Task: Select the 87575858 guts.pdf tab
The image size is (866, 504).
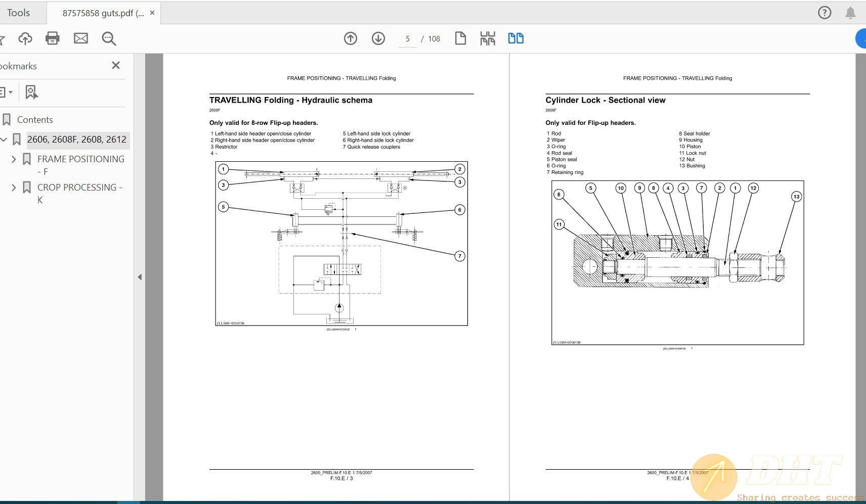Action: tap(103, 13)
